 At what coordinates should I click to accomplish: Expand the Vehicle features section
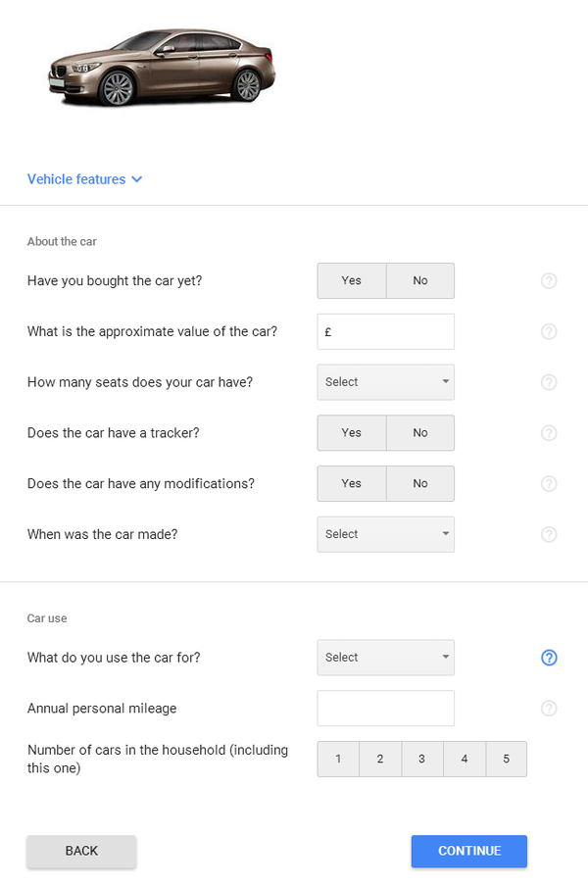(84, 179)
